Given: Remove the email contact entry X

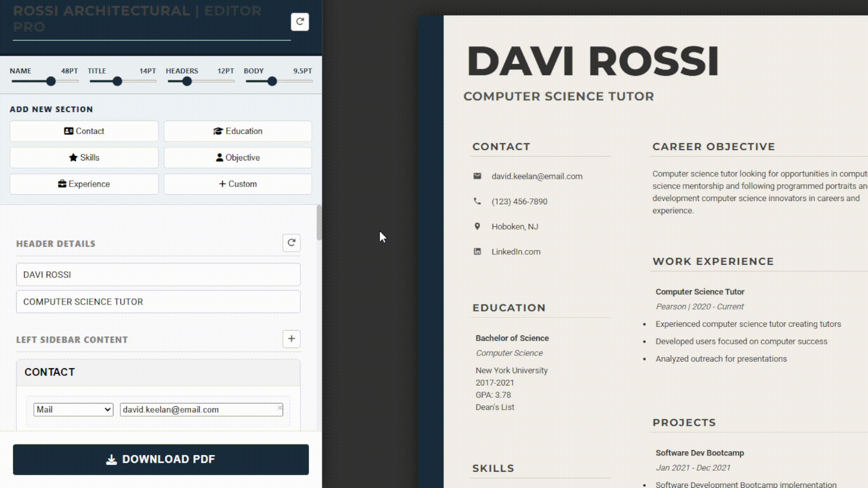Looking at the screenshot, I should coord(280,408).
